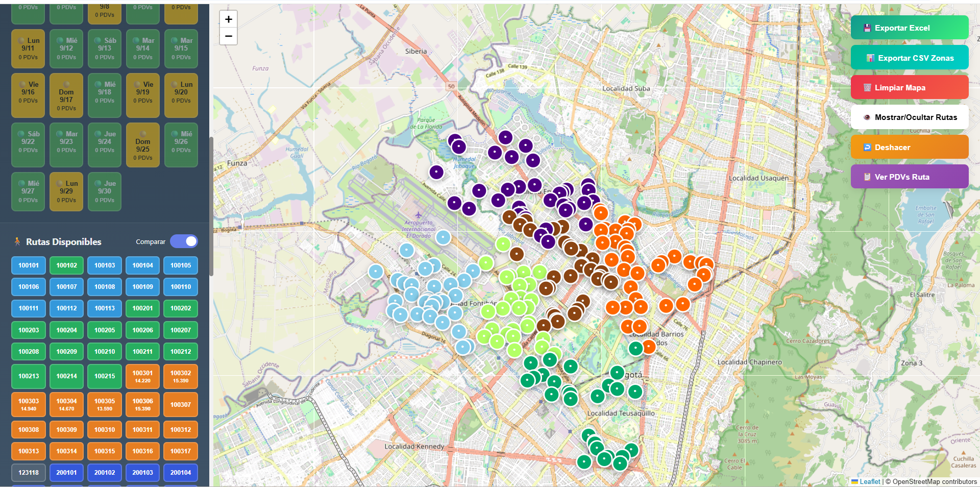Image resolution: width=980 pixels, height=487 pixels.
Task: Click Limpiar Mapa to clear the map
Action: coord(910,87)
